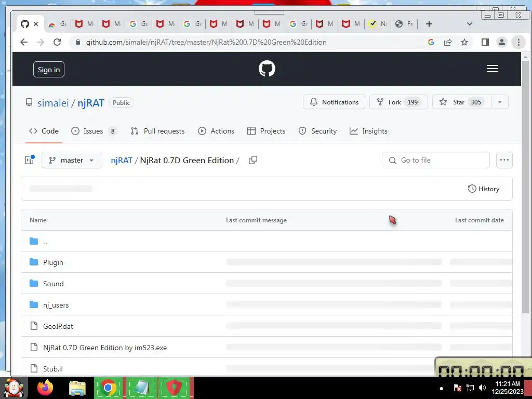Open the GeoIP.dat file
Viewport: 532px width, 399px height.
pyautogui.click(x=58, y=326)
